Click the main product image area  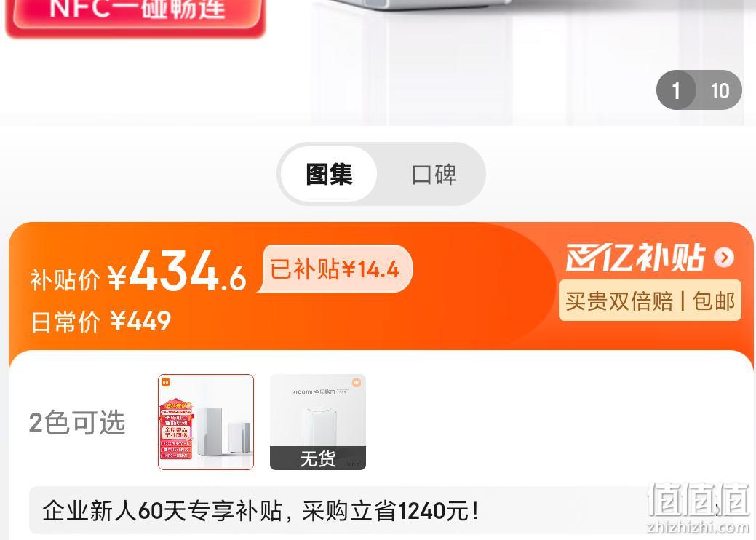[x=378, y=63]
